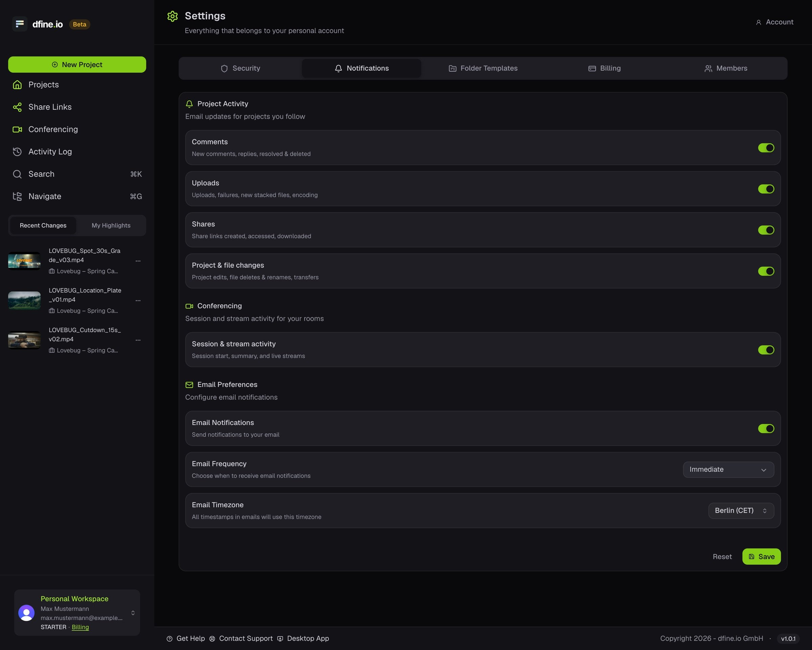Open more options for LOVEBUG_Location_Plate_v01.mp4
812x650 pixels.
(138, 300)
